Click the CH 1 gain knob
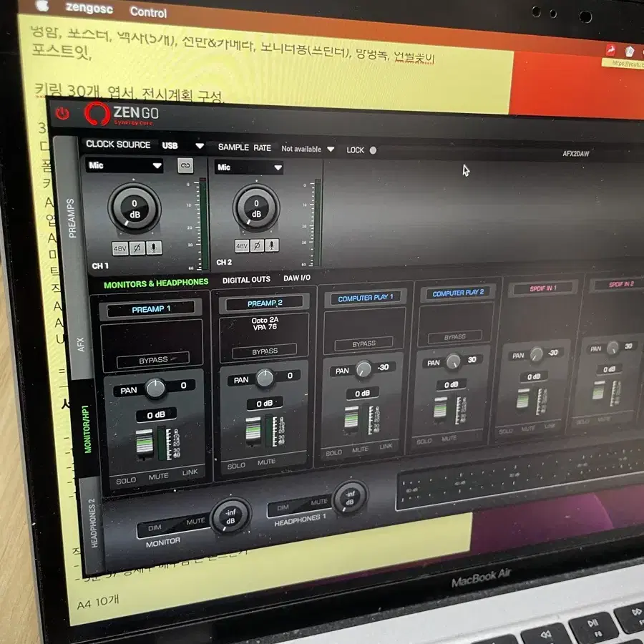Screen dimensions: 644x644 pos(135,209)
